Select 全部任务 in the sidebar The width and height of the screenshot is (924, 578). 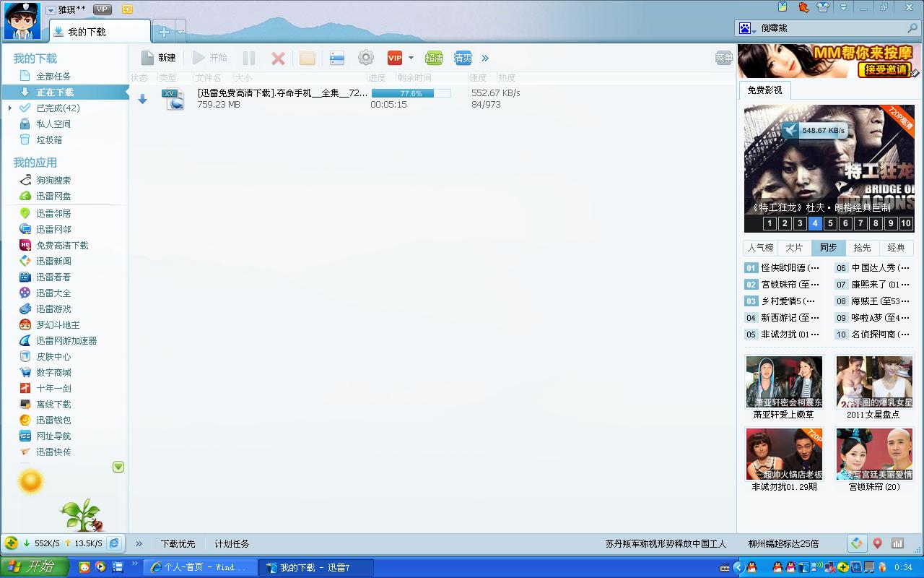53,76
